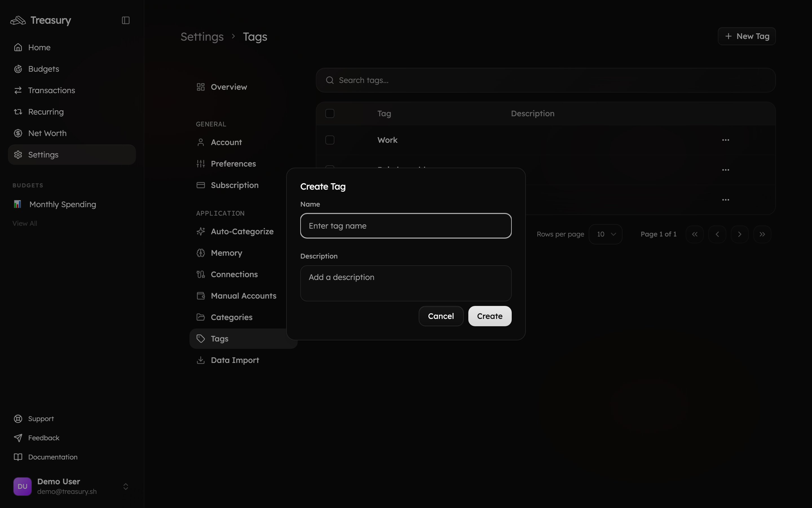Viewport: 812px width, 508px height.
Task: Open the Work row actions menu
Action: click(x=725, y=140)
